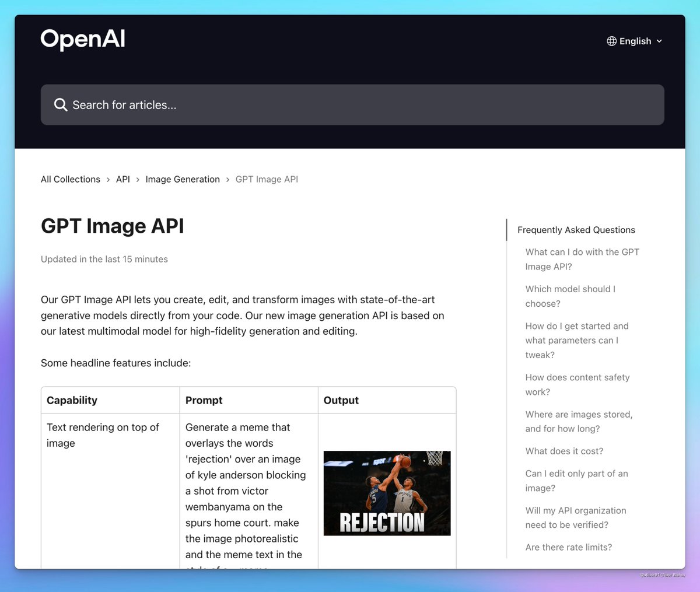Click the magnifying glass search icon

61,104
